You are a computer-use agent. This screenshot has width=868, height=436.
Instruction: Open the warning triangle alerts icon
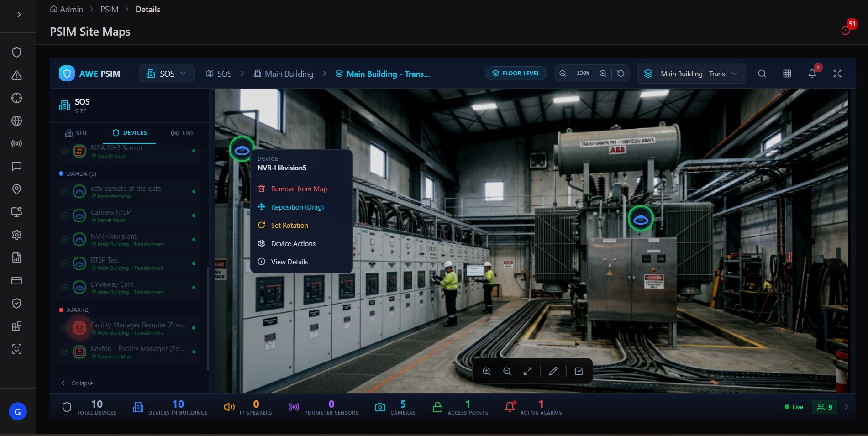coord(17,75)
